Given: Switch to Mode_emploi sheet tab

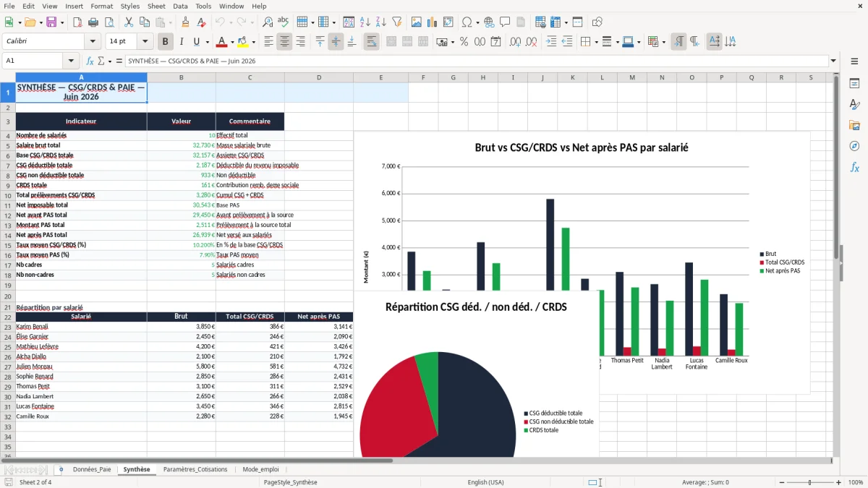Looking at the screenshot, I should click(260, 469).
